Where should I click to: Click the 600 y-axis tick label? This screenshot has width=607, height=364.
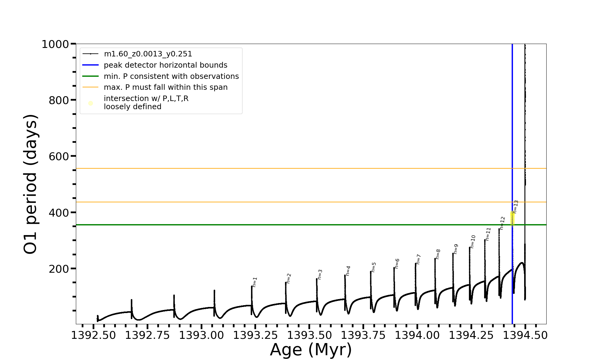click(x=59, y=157)
